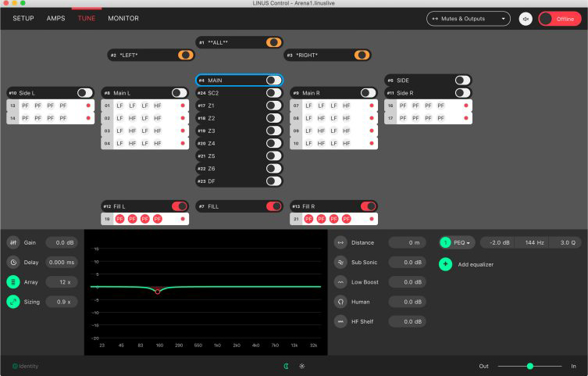Select the SIDE group label
The height and width of the screenshot is (376, 588).
tap(403, 81)
